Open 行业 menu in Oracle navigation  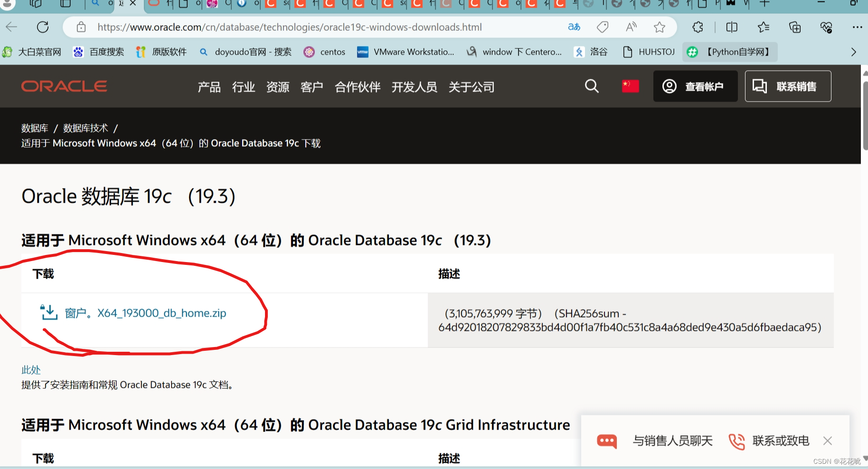coord(244,87)
